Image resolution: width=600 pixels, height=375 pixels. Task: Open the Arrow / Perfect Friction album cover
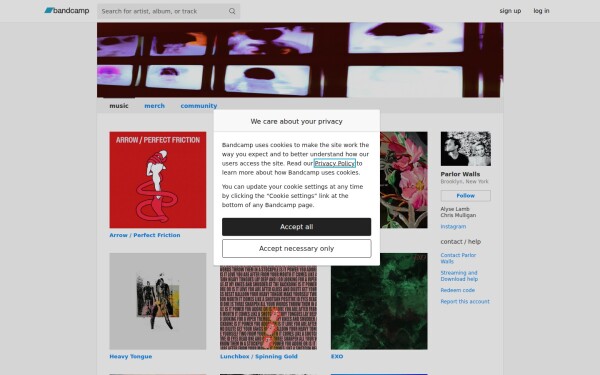click(x=158, y=180)
